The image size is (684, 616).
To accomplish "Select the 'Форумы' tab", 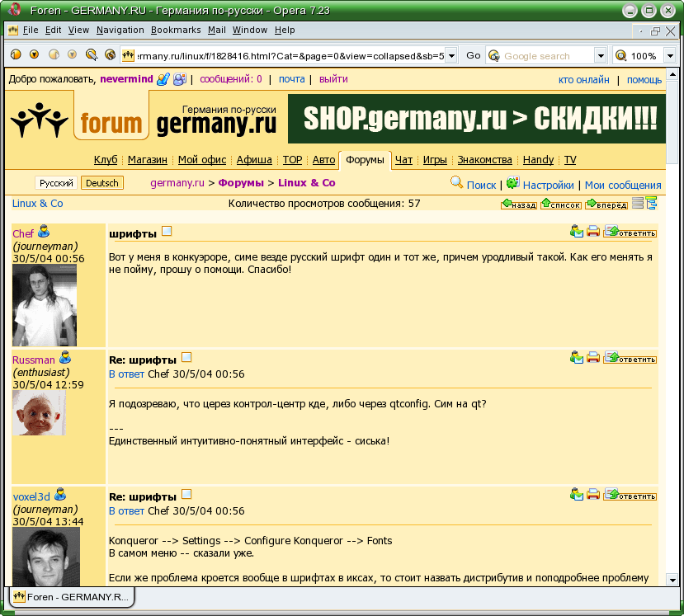I will [365, 160].
